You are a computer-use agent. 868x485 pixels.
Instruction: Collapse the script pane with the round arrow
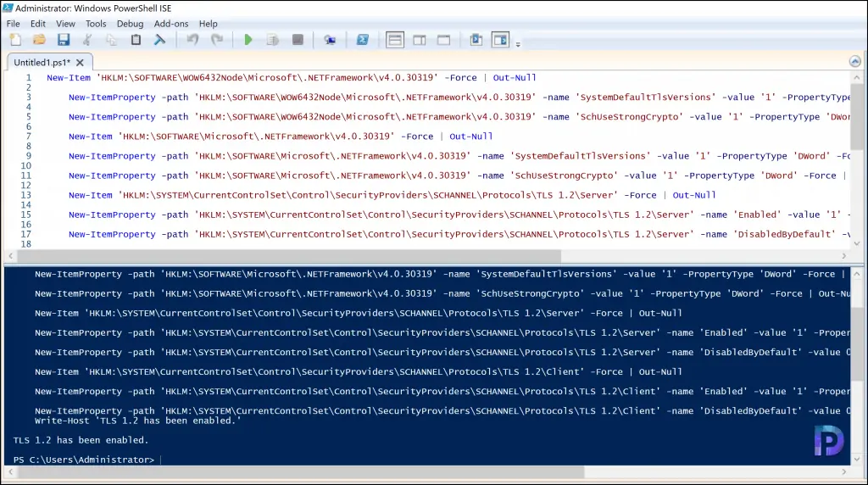[x=855, y=61]
